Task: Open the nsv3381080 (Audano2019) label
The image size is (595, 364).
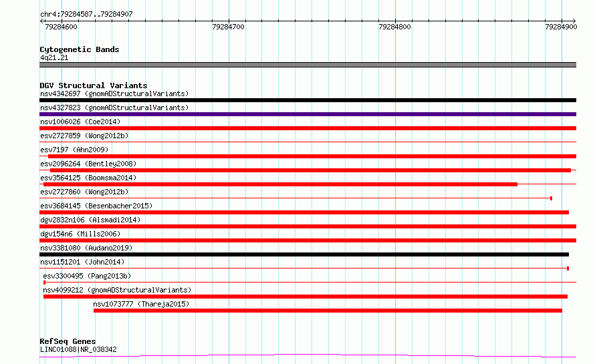Action: [86, 248]
